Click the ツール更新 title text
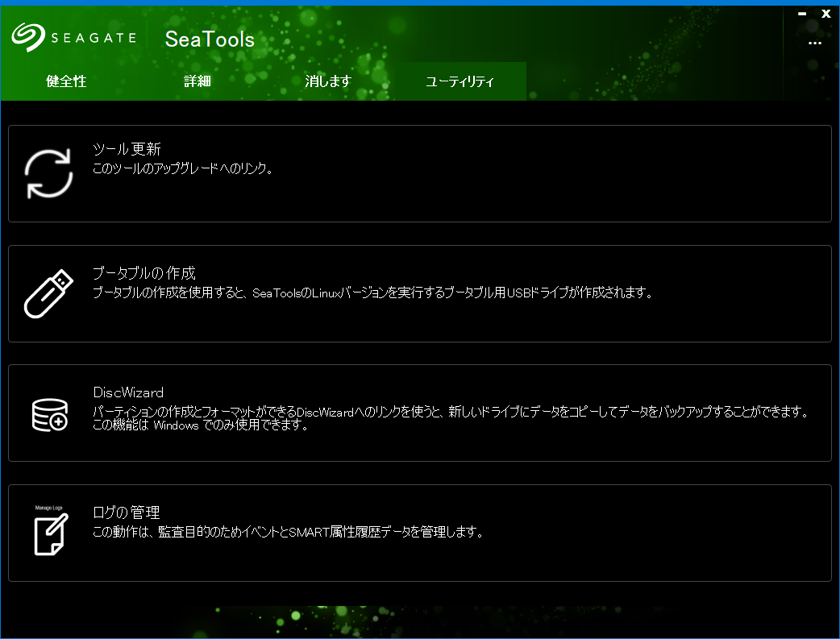Viewport: 840px width, 639px height. point(127,149)
